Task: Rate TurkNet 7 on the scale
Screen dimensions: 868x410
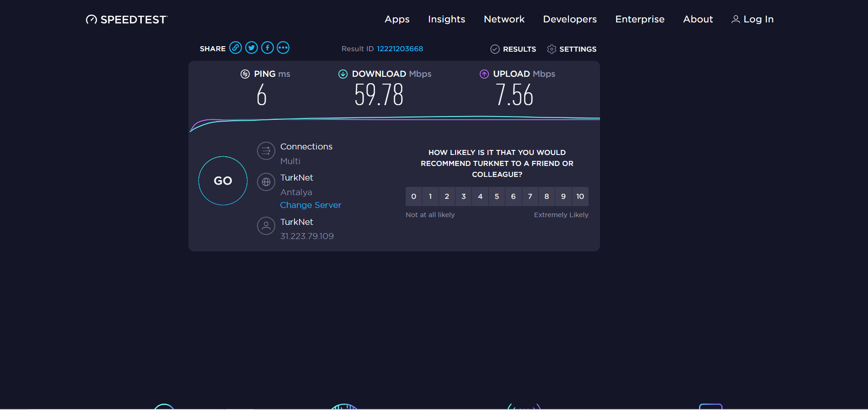Action: tap(530, 197)
